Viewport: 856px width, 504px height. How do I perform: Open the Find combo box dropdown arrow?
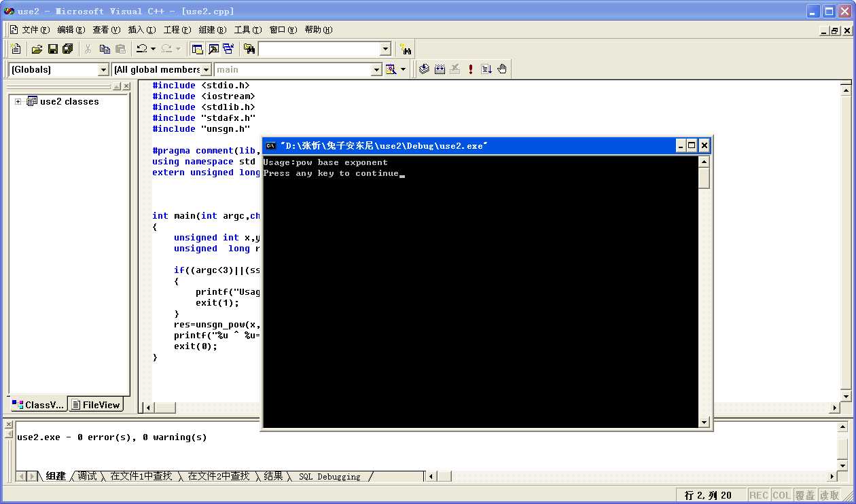coord(385,49)
